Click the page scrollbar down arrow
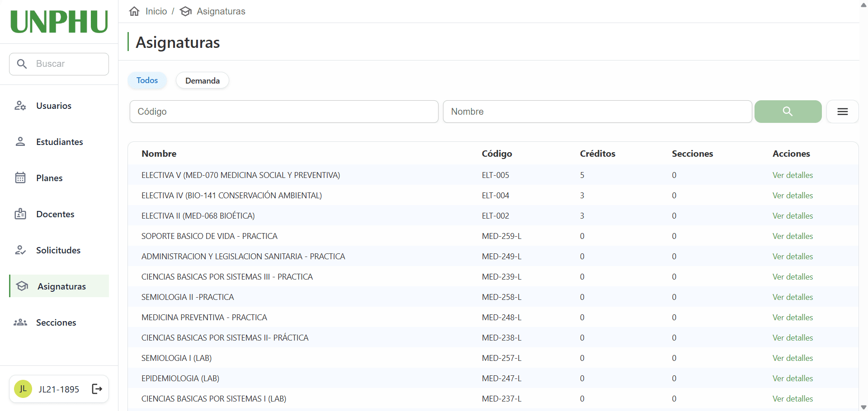The height and width of the screenshot is (411, 868). [863, 407]
